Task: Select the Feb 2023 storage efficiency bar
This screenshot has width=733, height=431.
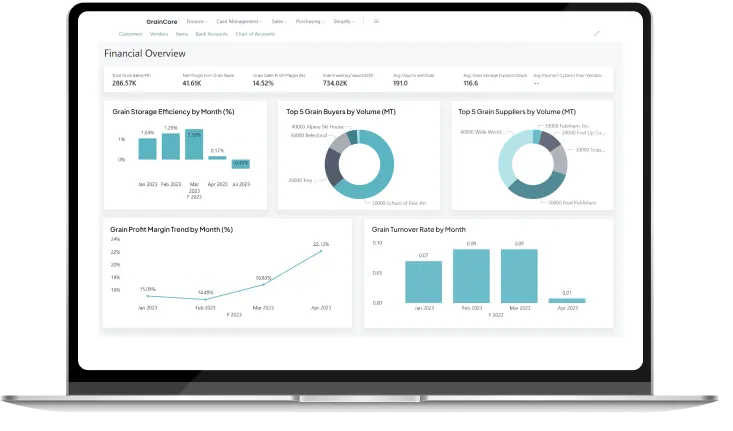Action: point(171,146)
